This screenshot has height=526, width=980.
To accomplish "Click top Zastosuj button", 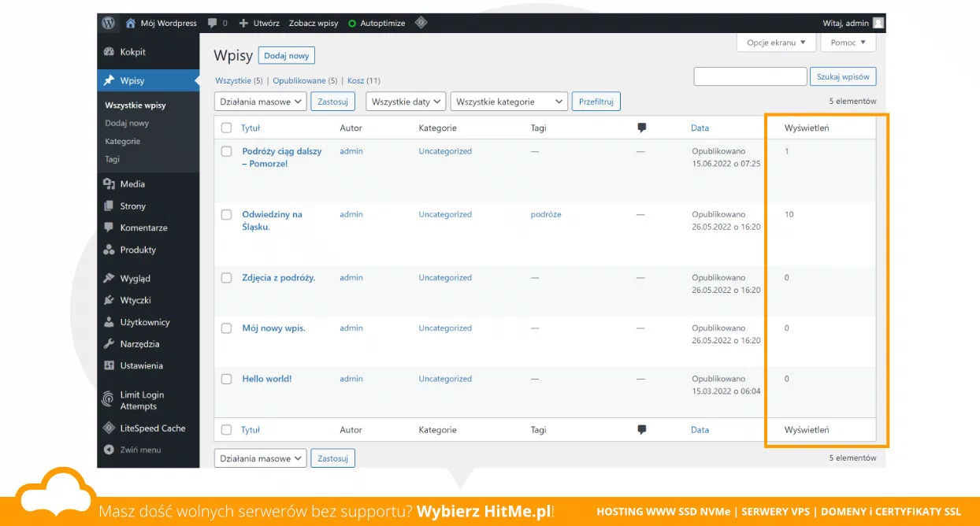I will (333, 102).
